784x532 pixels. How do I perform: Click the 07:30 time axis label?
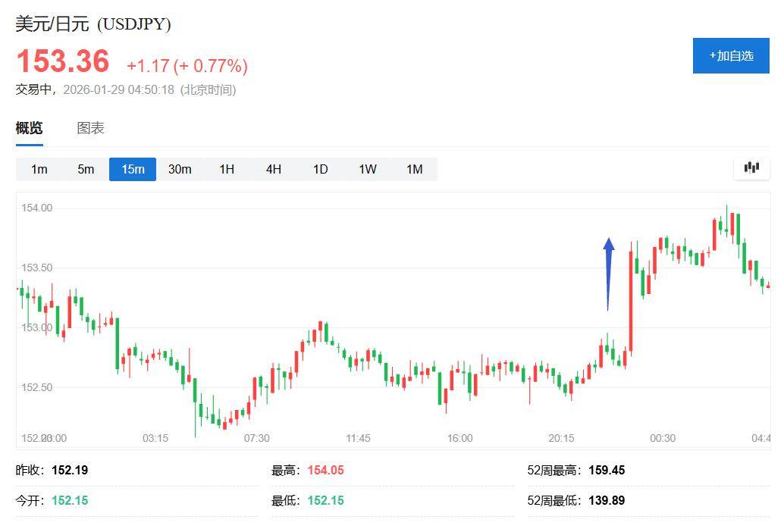point(256,438)
